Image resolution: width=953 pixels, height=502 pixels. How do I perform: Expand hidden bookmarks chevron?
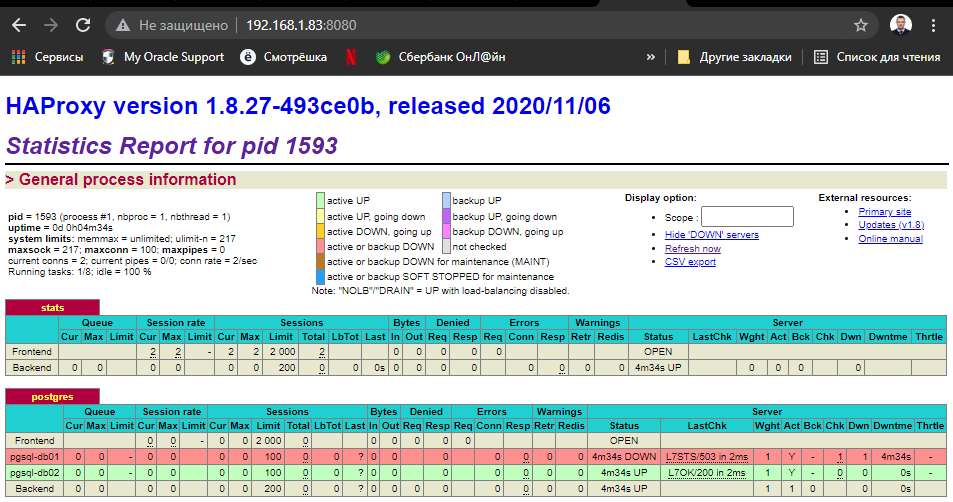[651, 57]
